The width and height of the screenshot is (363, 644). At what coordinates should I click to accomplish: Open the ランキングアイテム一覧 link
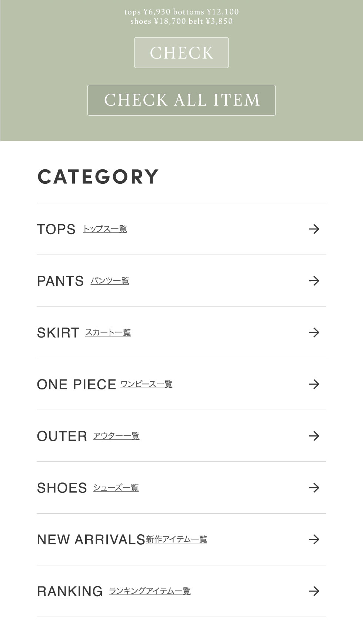(x=150, y=591)
